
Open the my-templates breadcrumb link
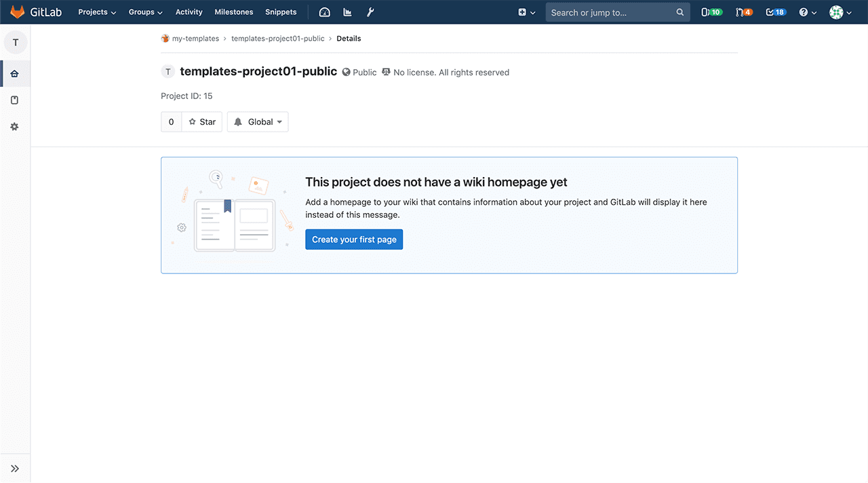[x=196, y=38]
